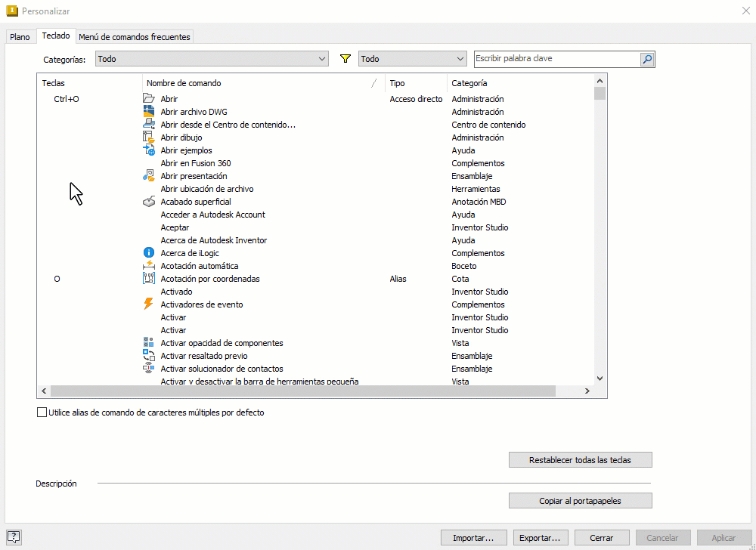
Task: Click the Activadores de evento lightning icon
Action: tap(148, 304)
